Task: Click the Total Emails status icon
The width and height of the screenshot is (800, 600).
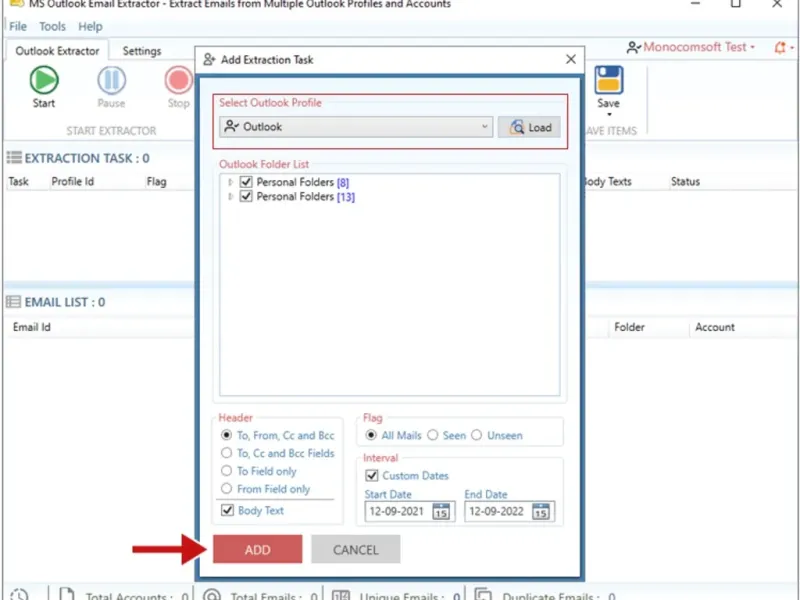Action: [x=212, y=594]
